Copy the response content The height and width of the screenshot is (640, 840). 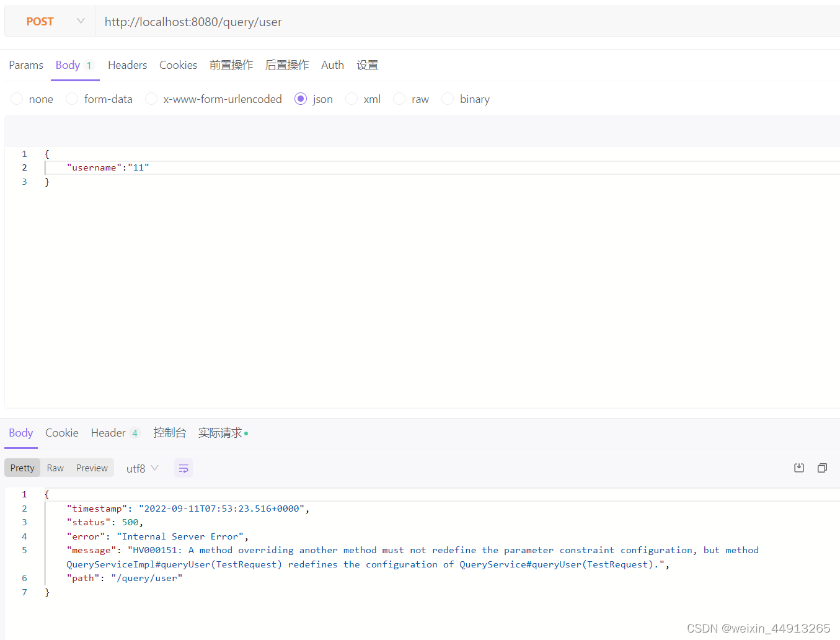(822, 468)
